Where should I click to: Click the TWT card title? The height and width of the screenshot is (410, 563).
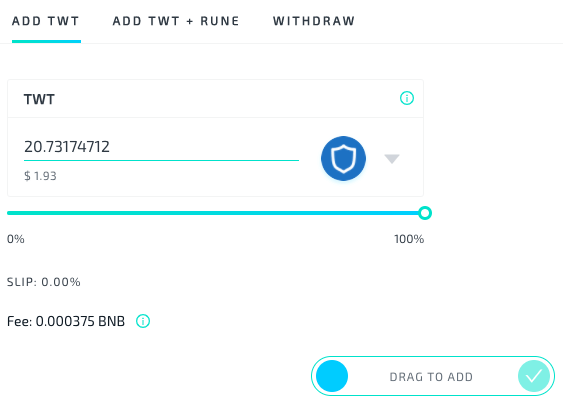tap(39, 99)
